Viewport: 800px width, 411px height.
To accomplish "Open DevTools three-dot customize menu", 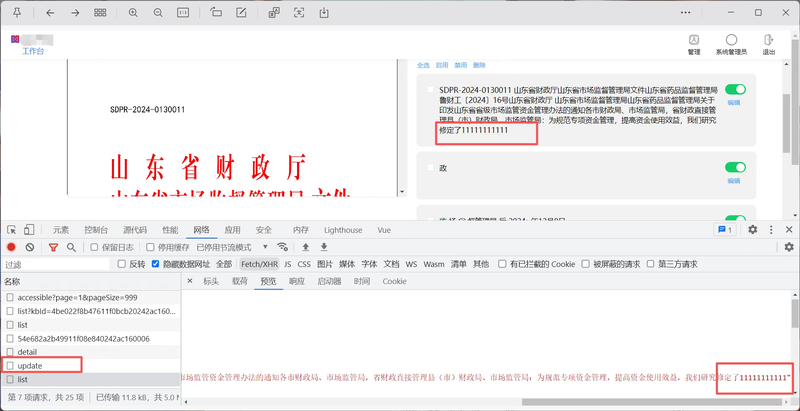I will (x=771, y=230).
